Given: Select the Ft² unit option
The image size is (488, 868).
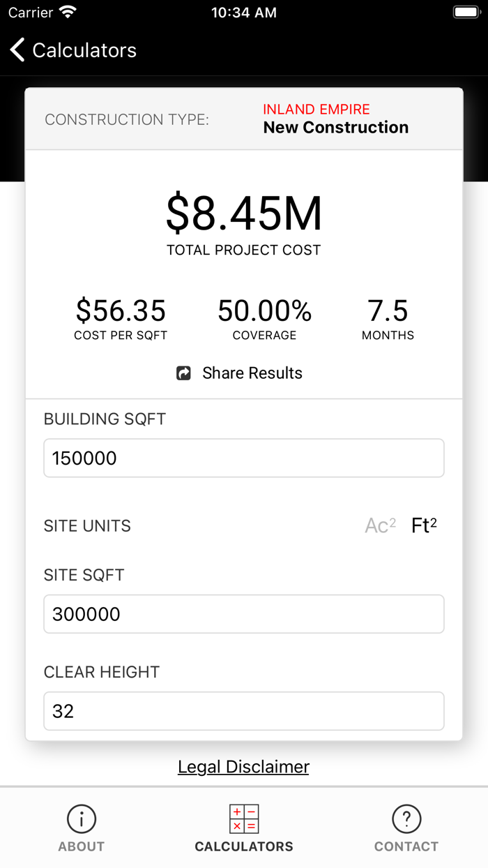Looking at the screenshot, I should pos(424,525).
